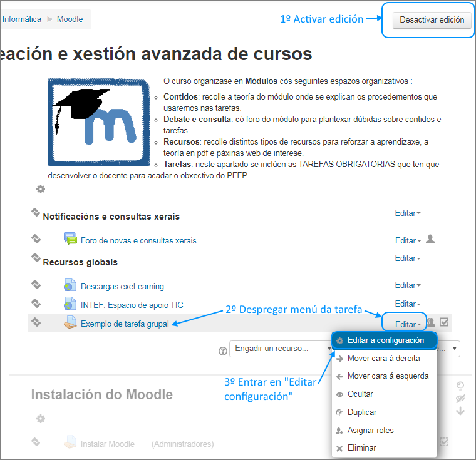Click move icon next to Recursos globais
476x460 pixels.
[x=36, y=258]
